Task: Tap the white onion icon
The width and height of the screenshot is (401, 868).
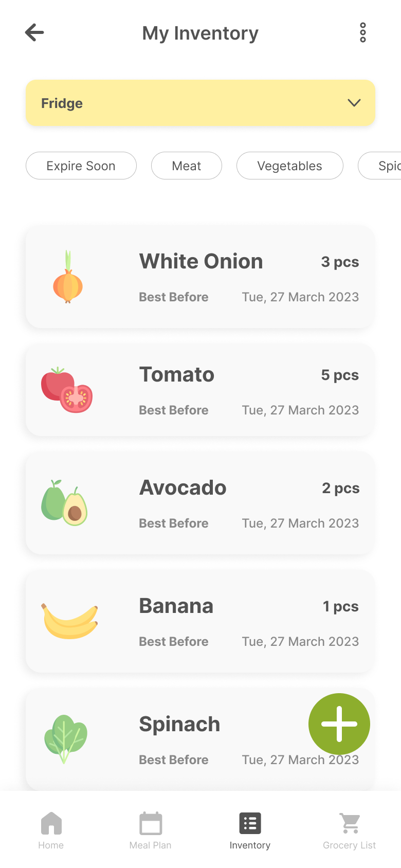Action: point(68,277)
